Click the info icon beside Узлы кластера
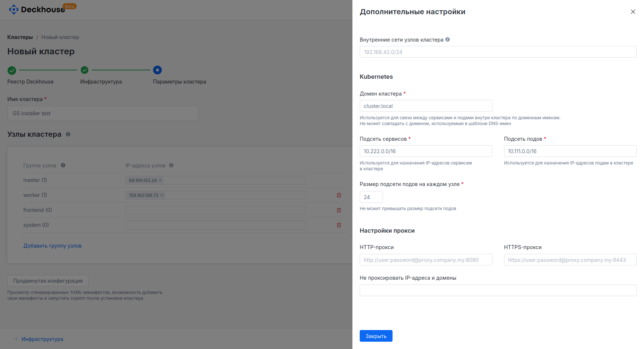The height and width of the screenshot is (349, 644). pyautogui.click(x=68, y=134)
